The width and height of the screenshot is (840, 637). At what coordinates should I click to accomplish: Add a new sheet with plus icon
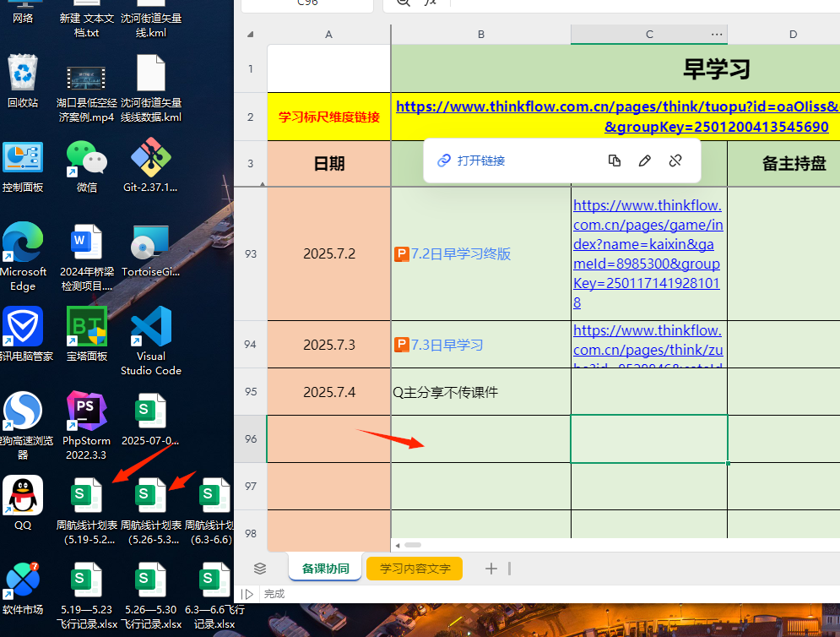tap(491, 569)
